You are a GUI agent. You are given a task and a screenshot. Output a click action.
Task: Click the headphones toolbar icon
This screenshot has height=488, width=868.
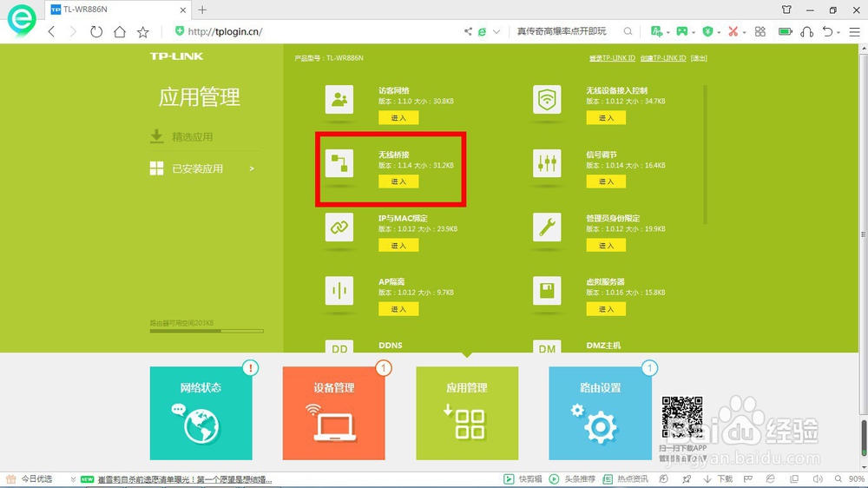pyautogui.click(x=806, y=31)
